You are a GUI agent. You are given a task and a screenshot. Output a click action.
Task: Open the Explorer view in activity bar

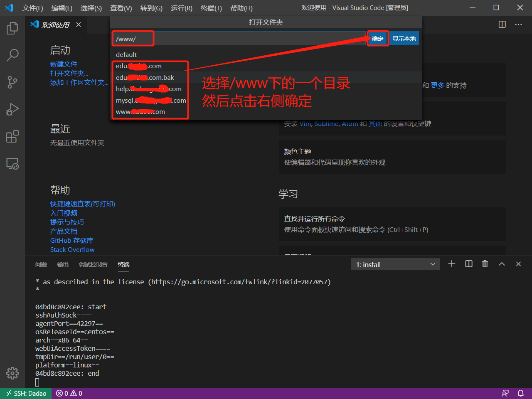[x=12, y=28]
